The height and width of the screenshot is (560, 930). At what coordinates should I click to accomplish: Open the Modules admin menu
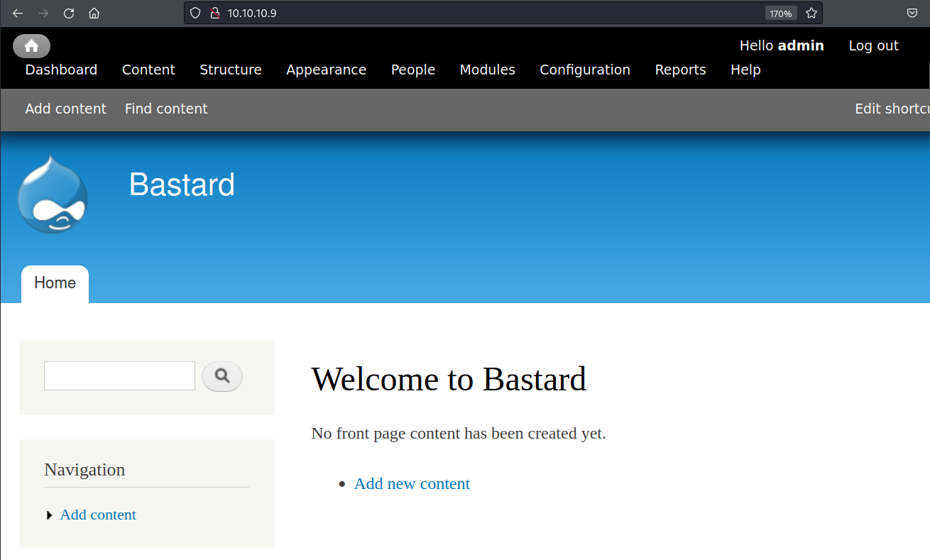[x=487, y=70]
